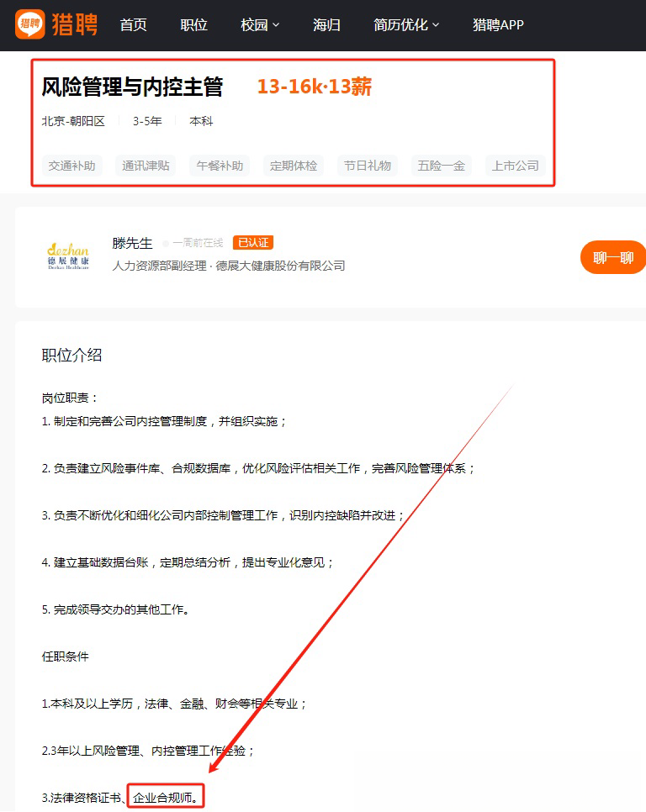This screenshot has height=812, width=646.
Task: Open the 海归 navigation item
Action: coord(326,25)
